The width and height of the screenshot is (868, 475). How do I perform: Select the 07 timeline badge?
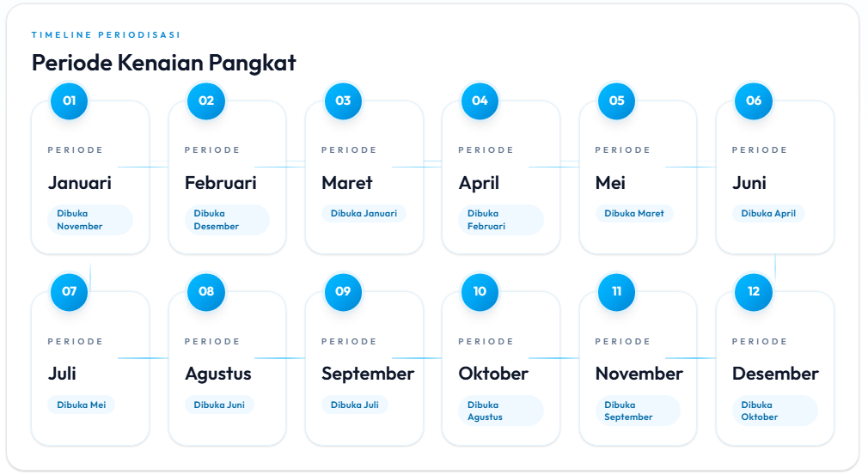[x=70, y=291]
